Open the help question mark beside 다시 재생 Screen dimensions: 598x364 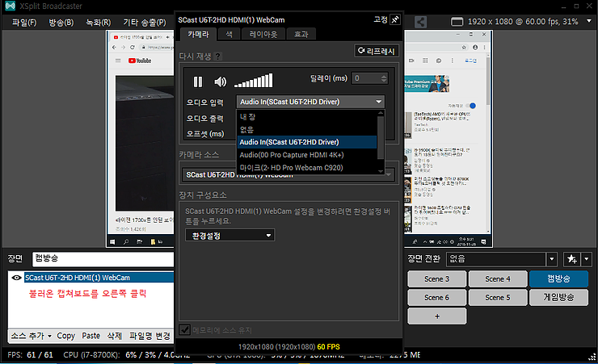click(217, 56)
